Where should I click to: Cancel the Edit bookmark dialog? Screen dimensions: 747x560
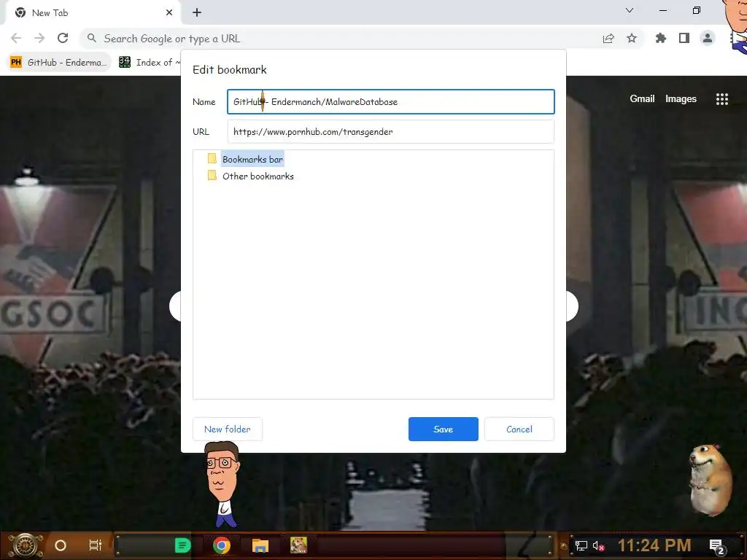pos(519,429)
